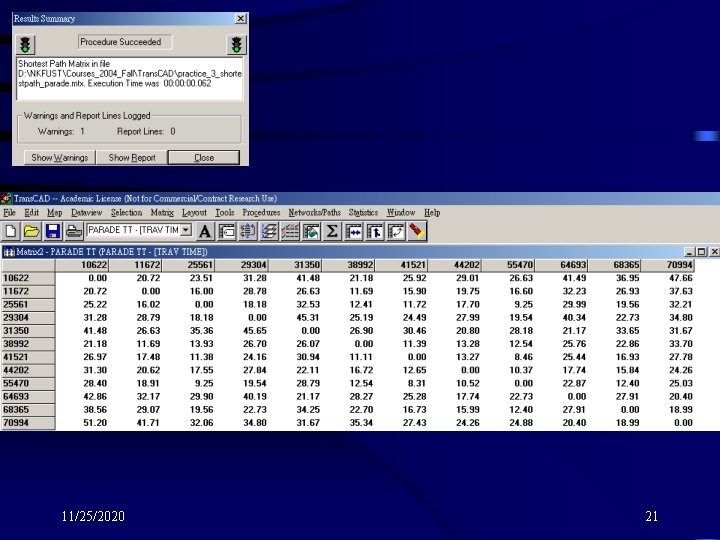Click cell value 8.46 in row 41521
This screenshot has height=540, width=720.
pyautogui.click(x=524, y=357)
